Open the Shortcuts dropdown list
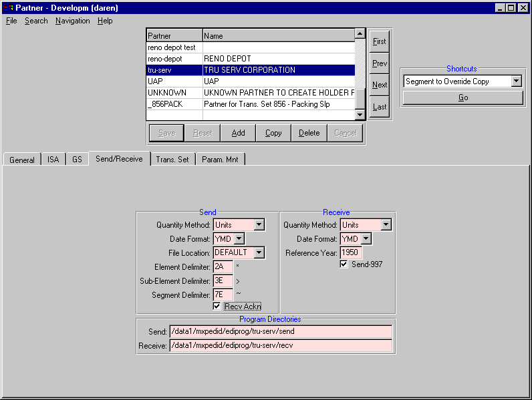532x400 pixels. tap(516, 81)
